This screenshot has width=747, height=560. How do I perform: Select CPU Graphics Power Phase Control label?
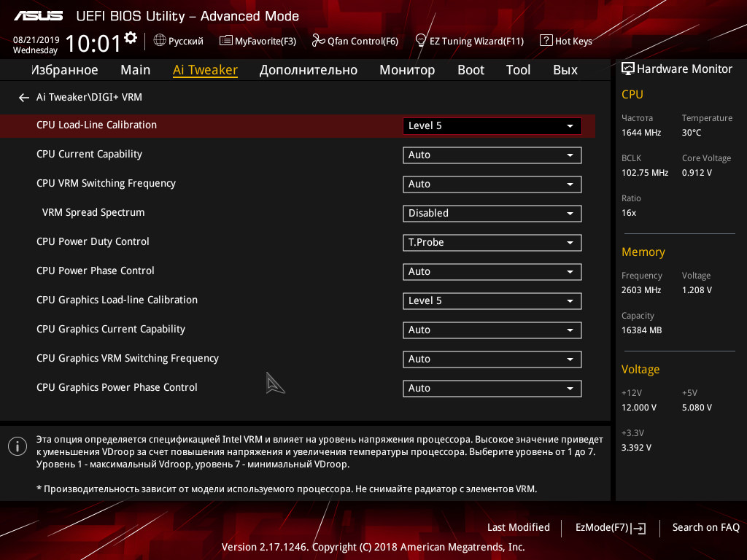(x=117, y=387)
